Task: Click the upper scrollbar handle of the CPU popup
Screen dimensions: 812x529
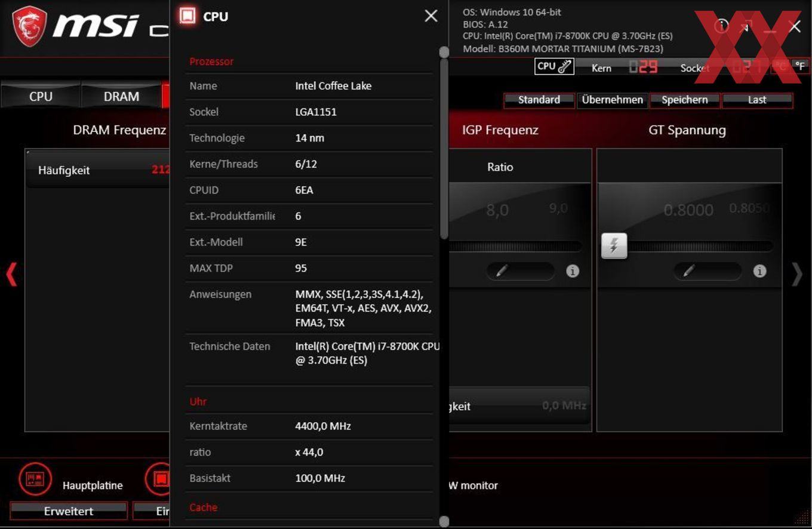Action: tap(444, 52)
